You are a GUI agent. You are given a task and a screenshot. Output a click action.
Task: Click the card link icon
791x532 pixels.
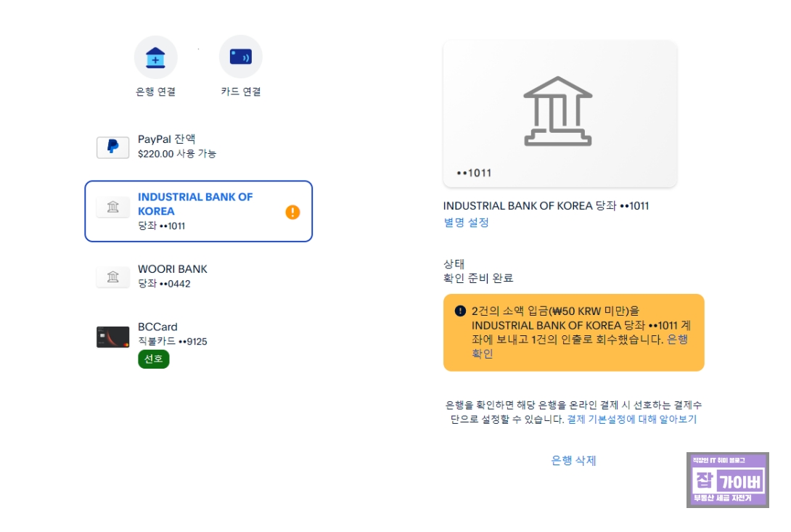[241, 57]
